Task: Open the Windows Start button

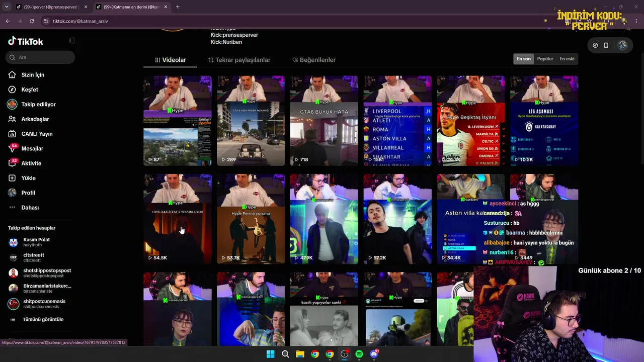Action: (x=270, y=354)
